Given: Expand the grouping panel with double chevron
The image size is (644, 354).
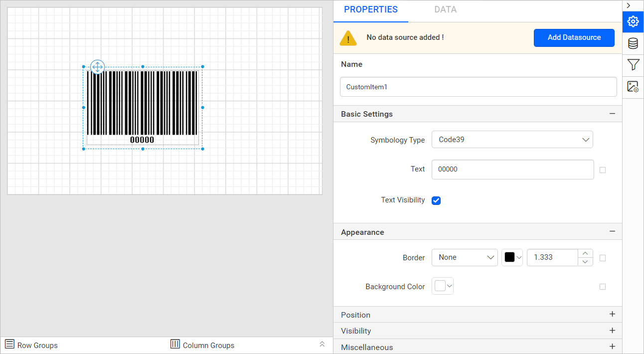Looking at the screenshot, I should 322,344.
